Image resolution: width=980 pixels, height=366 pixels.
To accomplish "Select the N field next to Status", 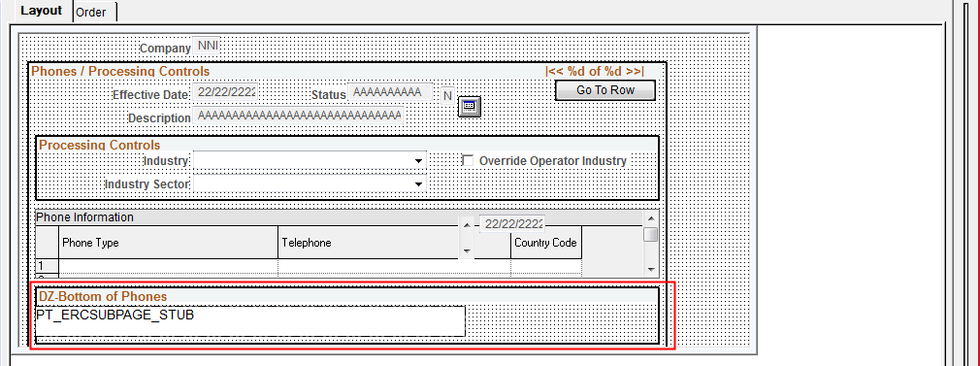I will [x=447, y=96].
